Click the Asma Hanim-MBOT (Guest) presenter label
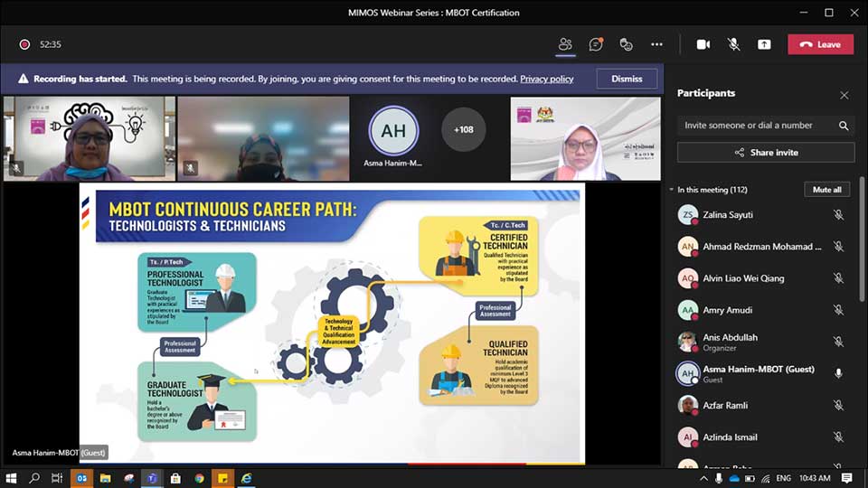868x488 pixels. tap(59, 453)
